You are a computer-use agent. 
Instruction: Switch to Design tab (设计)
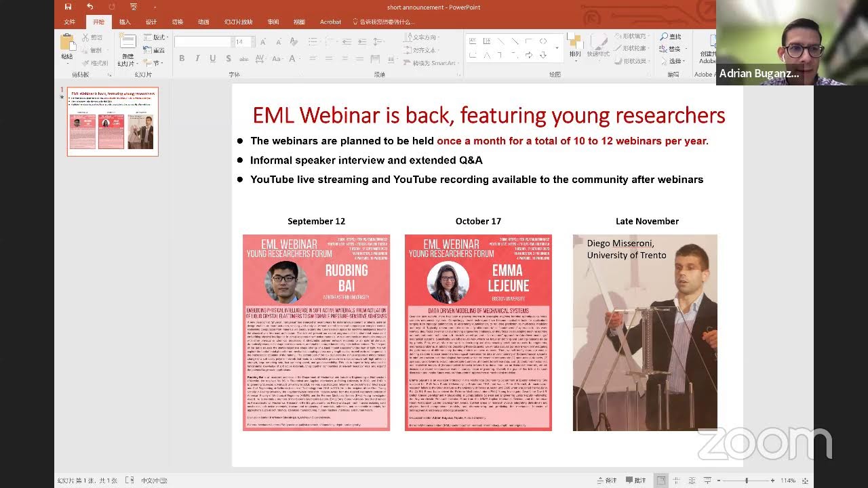tap(151, 22)
